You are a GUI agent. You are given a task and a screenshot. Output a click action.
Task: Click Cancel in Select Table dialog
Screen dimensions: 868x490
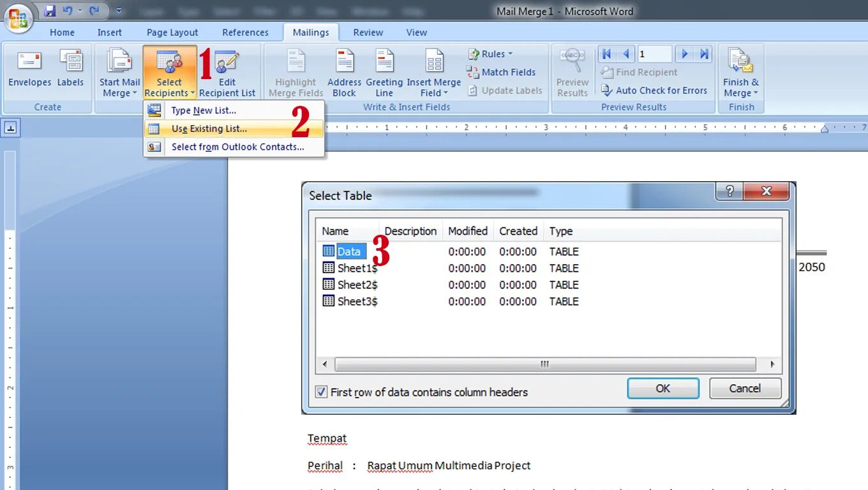point(745,388)
